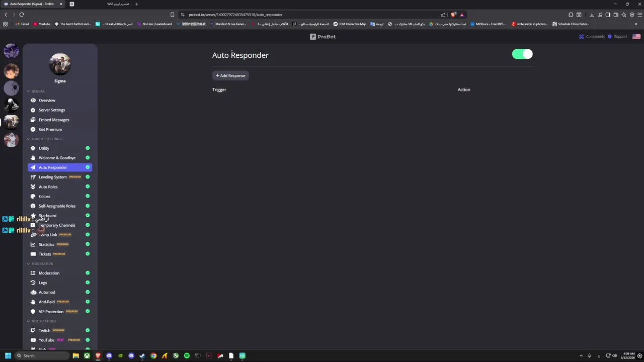The width and height of the screenshot is (644, 362).
Task: Click the Brave Shields lion icon
Action: tap(453, 15)
